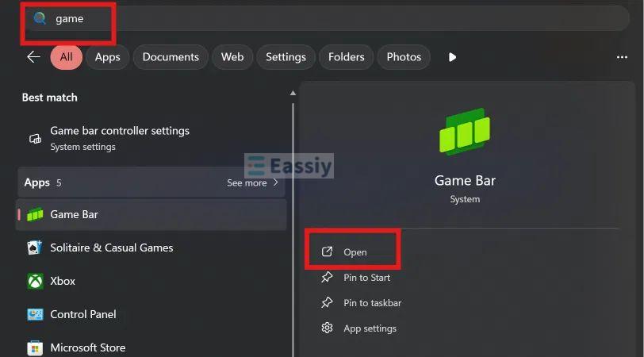The image size is (644, 357).
Task: Click the Pin to Start pushpin icon
Action: [327, 278]
